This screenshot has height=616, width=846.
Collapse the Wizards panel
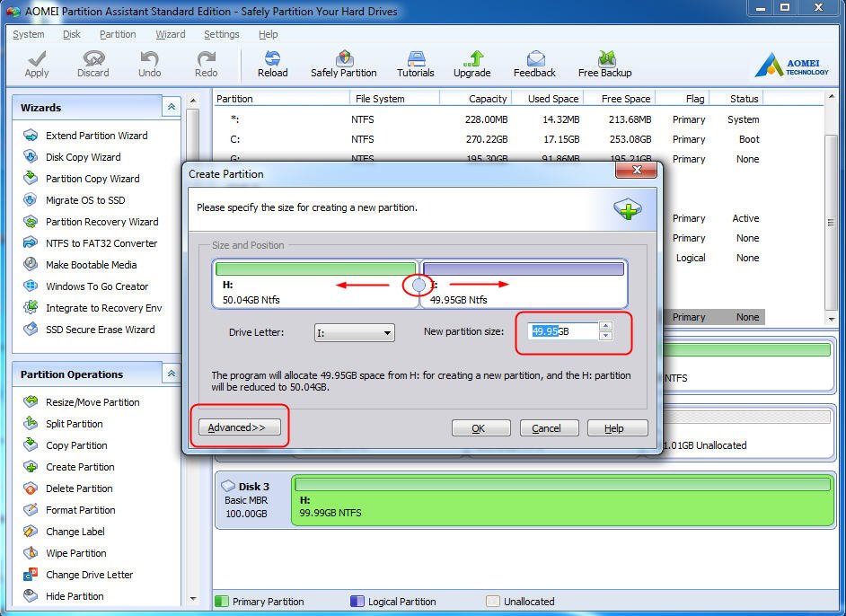[171, 107]
